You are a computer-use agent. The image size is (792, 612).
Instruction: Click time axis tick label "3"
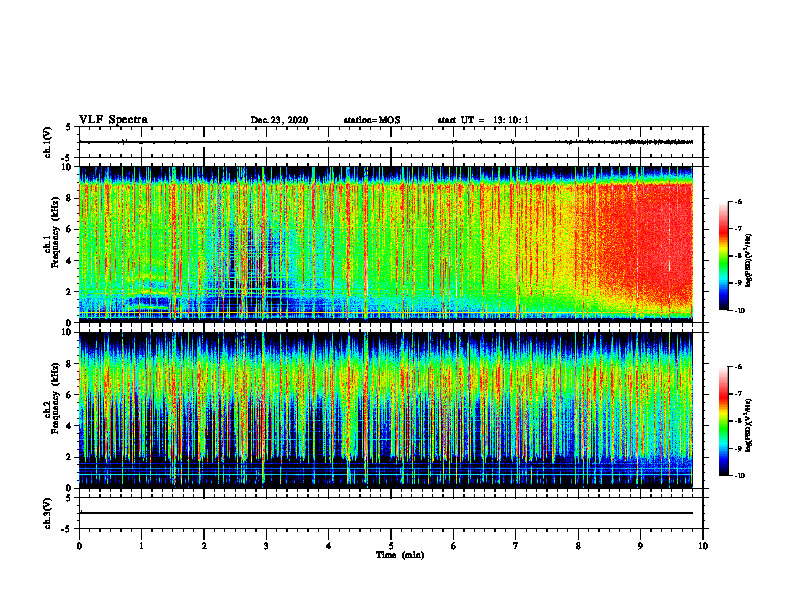click(266, 546)
